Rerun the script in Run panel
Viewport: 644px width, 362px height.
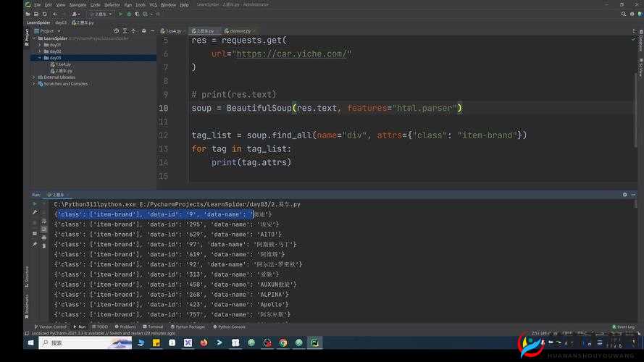35,204
